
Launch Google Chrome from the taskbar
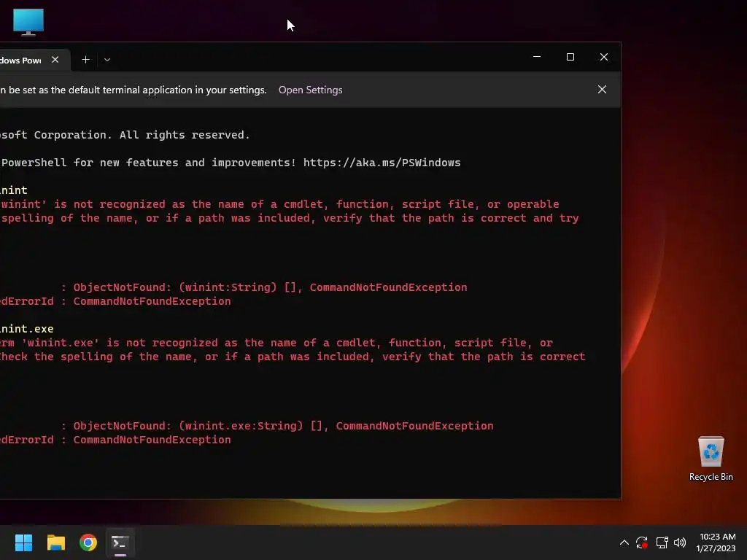[x=88, y=542]
